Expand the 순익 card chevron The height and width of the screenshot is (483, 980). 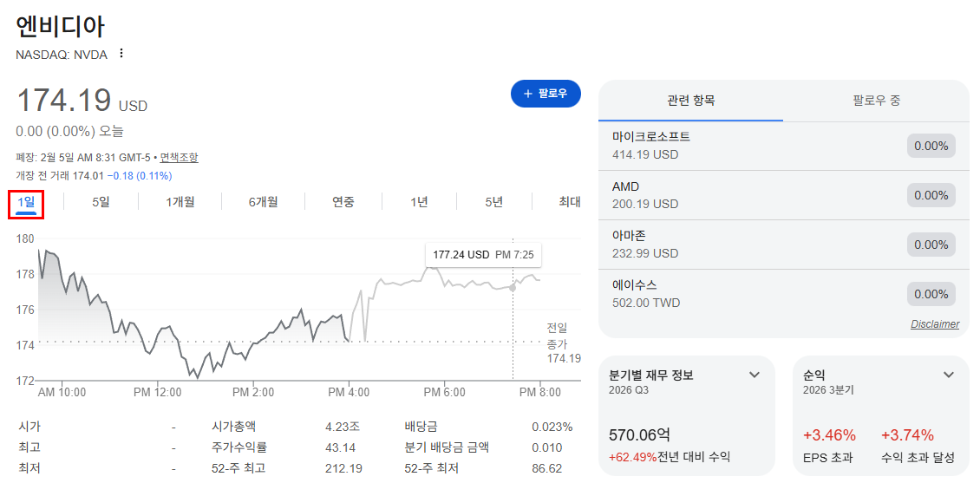click(x=949, y=375)
